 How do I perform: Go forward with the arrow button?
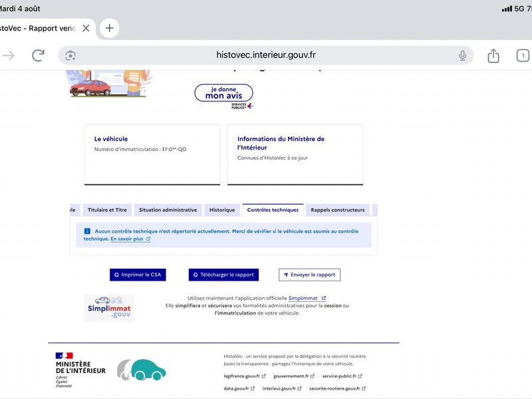pos(9,55)
